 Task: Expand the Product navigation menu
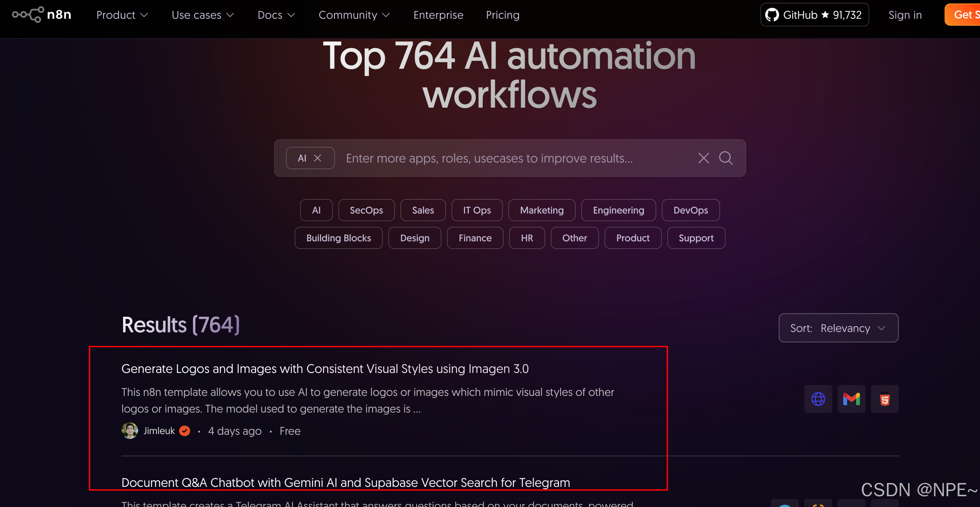122,15
